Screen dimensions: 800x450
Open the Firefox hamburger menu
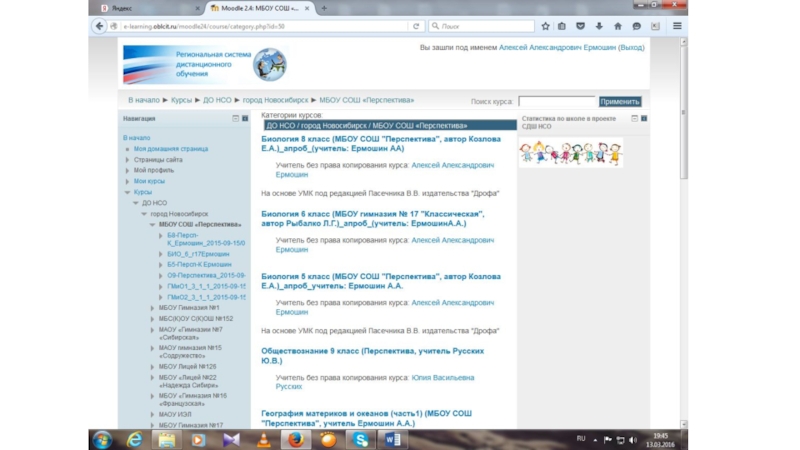click(x=677, y=26)
